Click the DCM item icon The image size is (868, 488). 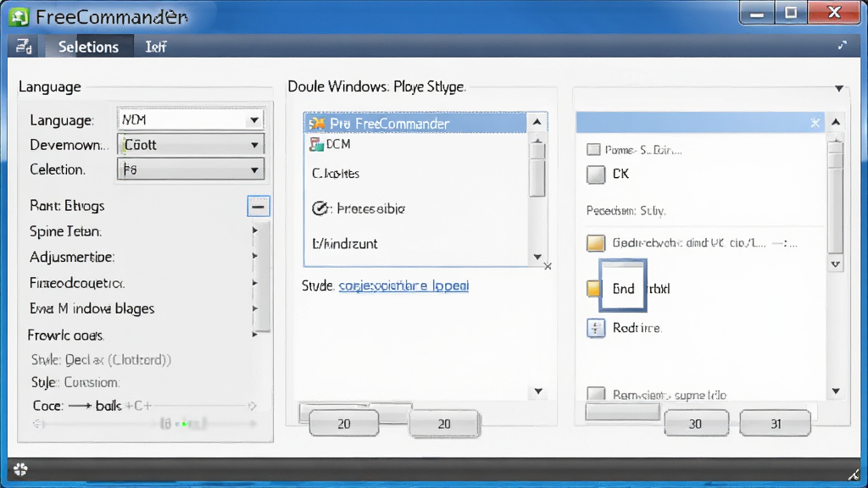[x=316, y=144]
